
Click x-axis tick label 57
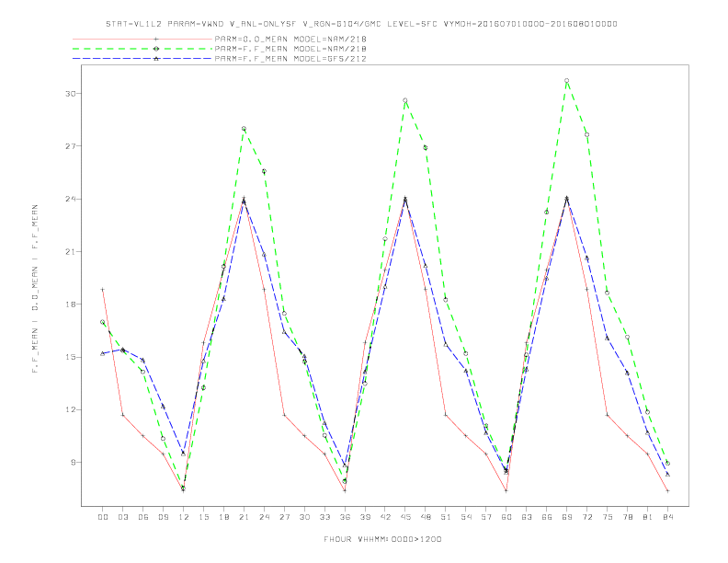[486, 517]
